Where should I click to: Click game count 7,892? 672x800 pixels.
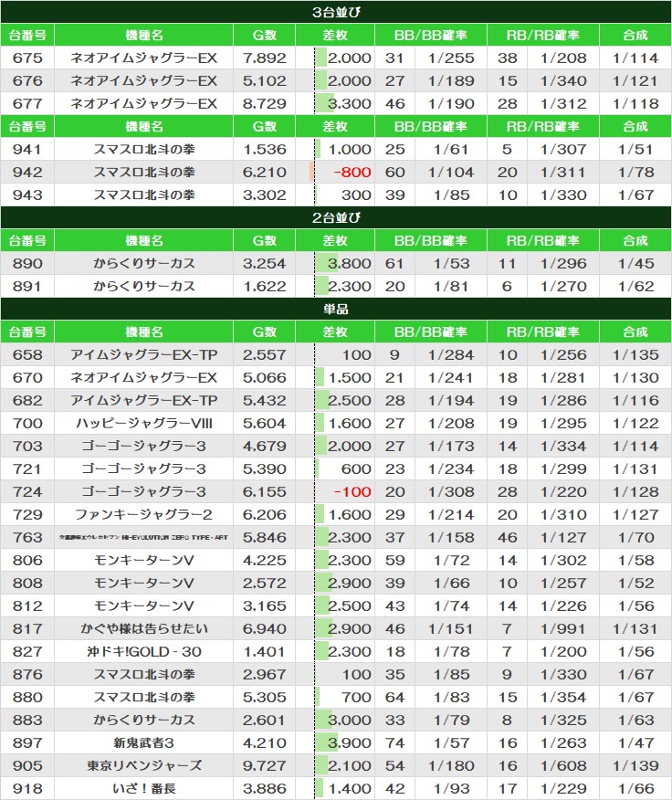(x=264, y=58)
